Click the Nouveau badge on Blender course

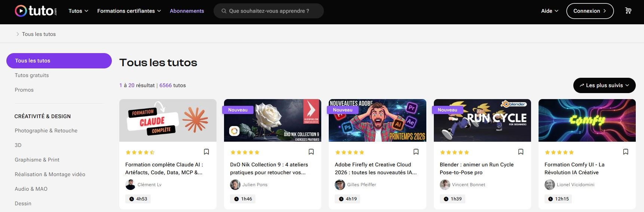click(447, 110)
